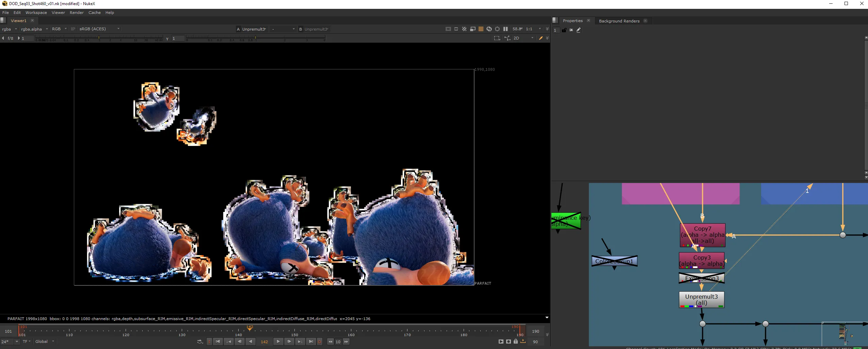Open the rgba.alpha channel dropdown
868x349 pixels.
point(34,29)
